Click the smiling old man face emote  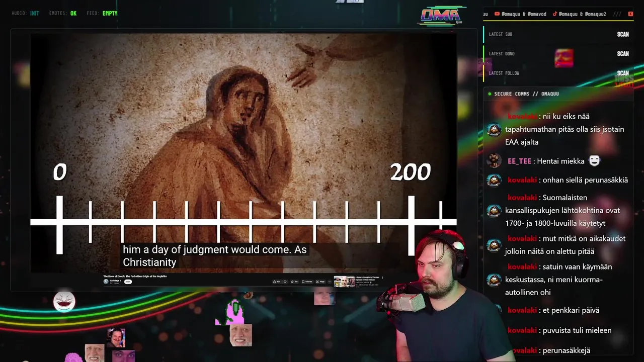point(241,335)
